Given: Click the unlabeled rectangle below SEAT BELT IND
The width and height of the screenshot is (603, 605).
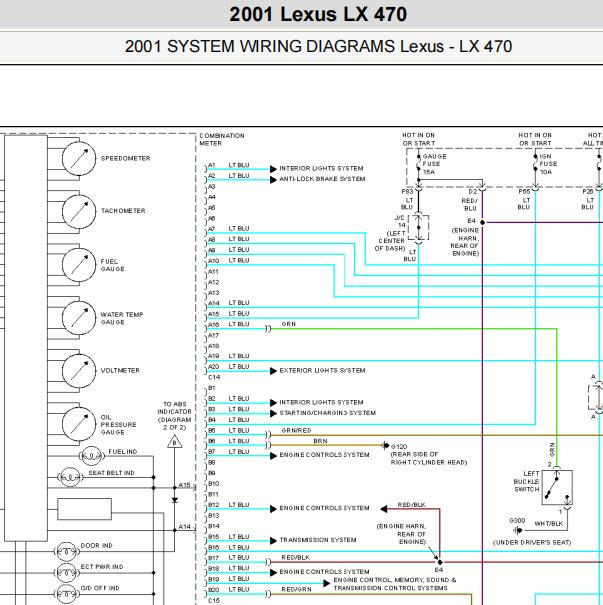Looking at the screenshot, I should [x=84, y=509].
